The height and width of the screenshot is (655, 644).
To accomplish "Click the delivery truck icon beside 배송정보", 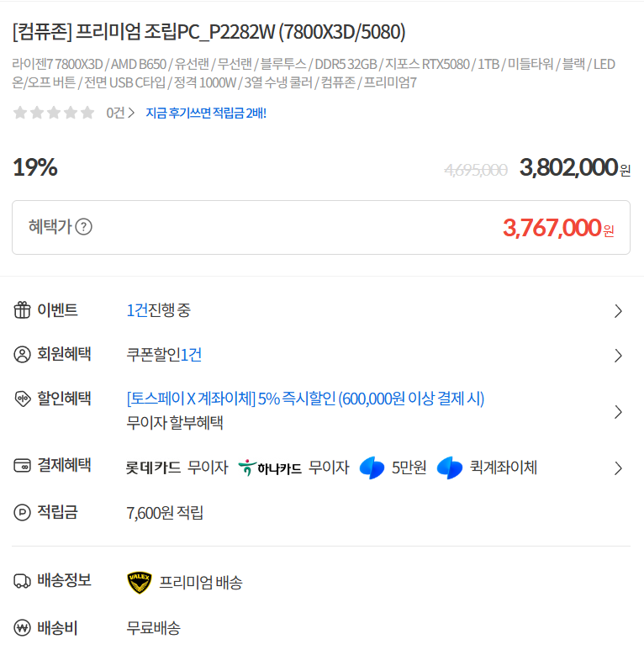I will click(22, 581).
